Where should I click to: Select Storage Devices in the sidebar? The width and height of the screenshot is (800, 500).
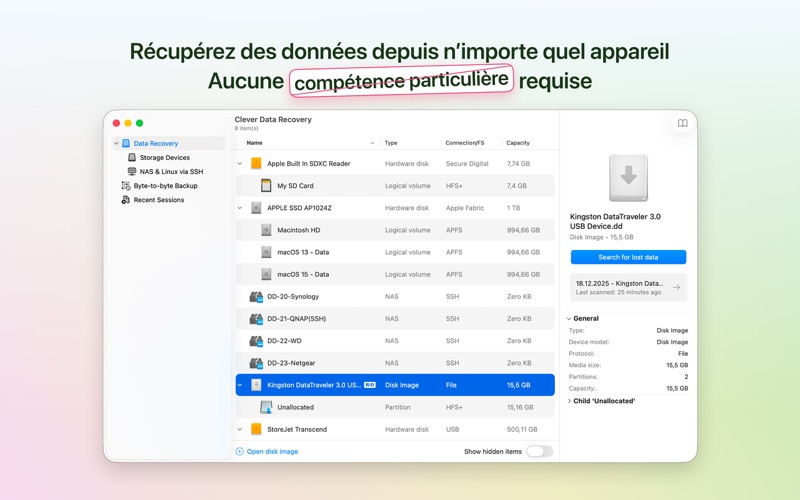[x=165, y=158]
